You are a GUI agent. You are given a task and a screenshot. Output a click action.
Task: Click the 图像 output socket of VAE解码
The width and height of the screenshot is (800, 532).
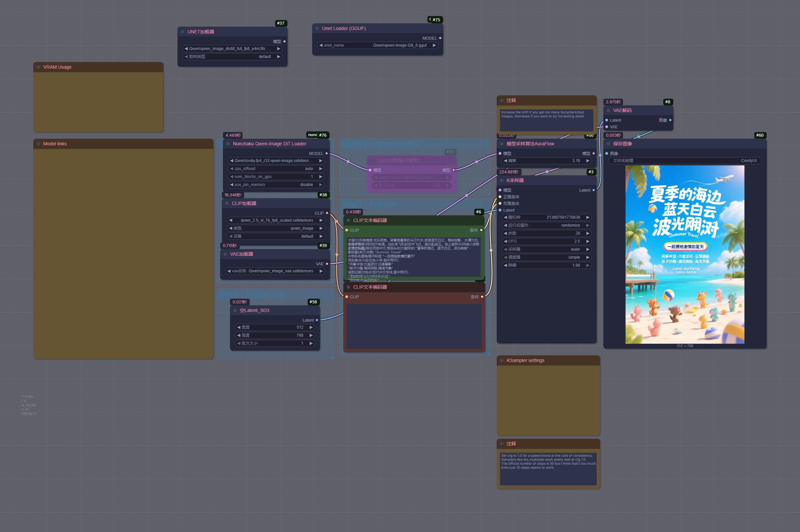tap(670, 120)
